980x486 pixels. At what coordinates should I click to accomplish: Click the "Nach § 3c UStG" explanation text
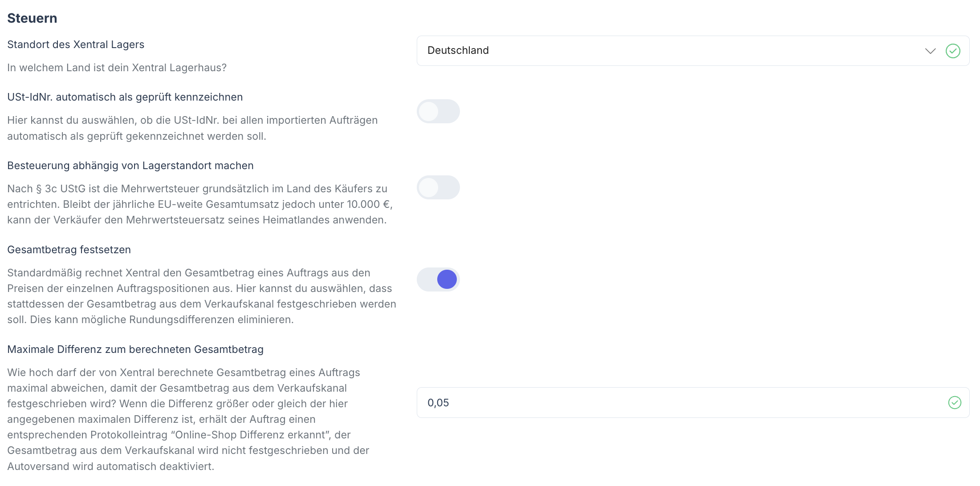point(199,204)
